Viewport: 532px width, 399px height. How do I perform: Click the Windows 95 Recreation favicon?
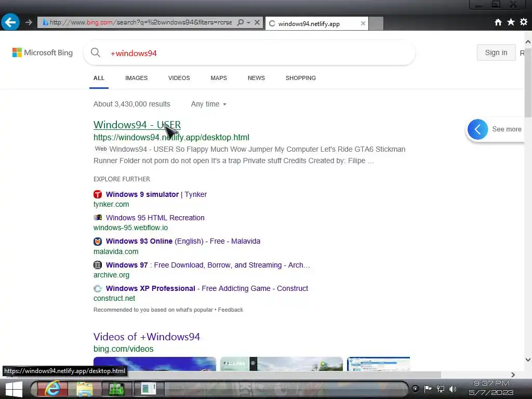click(x=98, y=218)
